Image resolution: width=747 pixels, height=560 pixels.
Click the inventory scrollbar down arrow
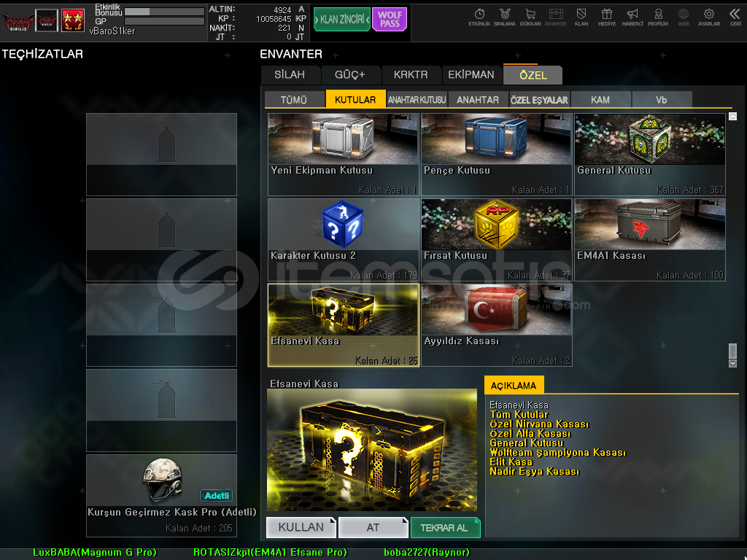pyautogui.click(x=732, y=364)
